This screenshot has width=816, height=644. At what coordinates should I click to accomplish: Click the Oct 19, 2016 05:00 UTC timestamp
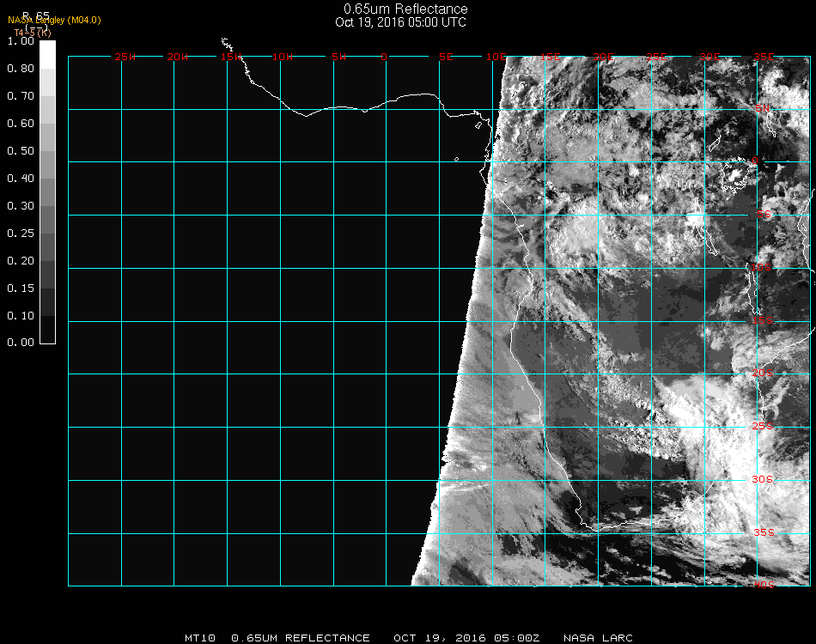coord(400,22)
